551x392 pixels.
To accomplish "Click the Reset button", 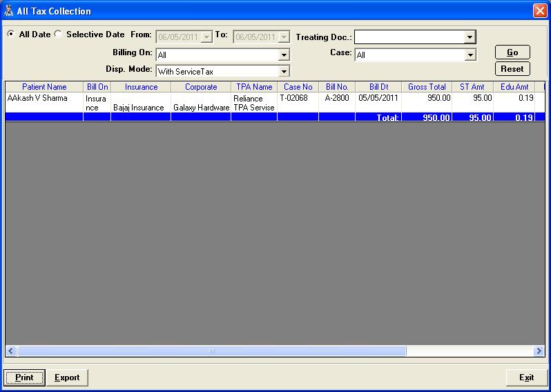I will tap(512, 68).
